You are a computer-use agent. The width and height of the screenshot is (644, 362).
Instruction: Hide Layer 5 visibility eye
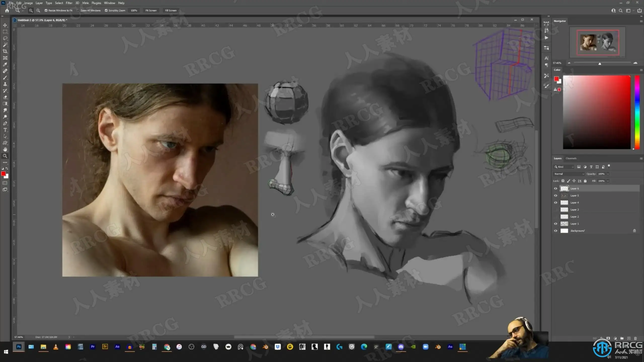coord(555,196)
